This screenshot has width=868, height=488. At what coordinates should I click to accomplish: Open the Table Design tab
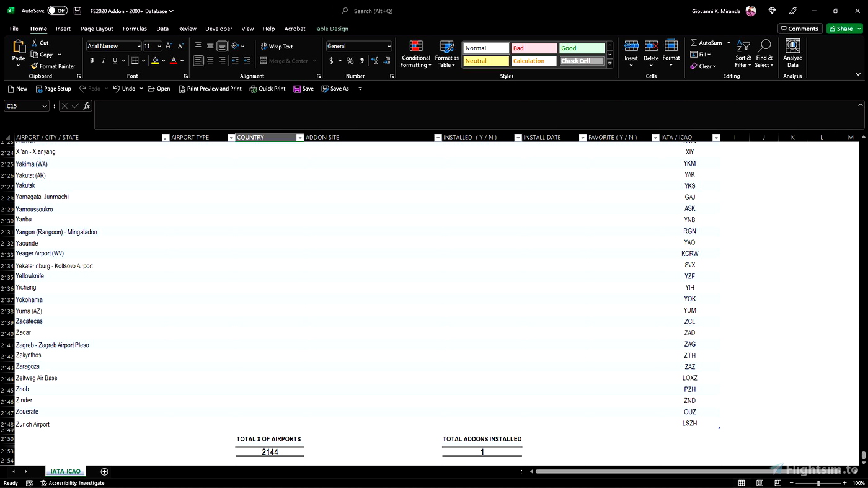coord(331,29)
